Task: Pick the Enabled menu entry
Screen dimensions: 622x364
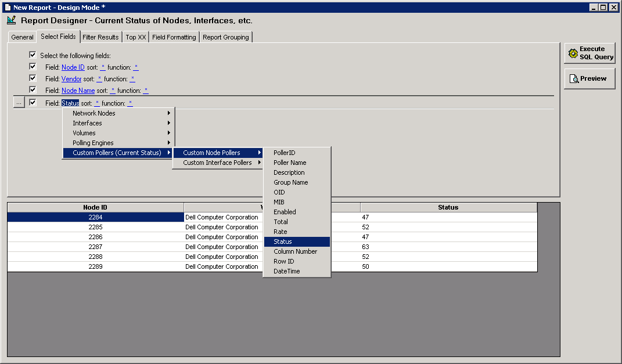Action: pos(297,212)
